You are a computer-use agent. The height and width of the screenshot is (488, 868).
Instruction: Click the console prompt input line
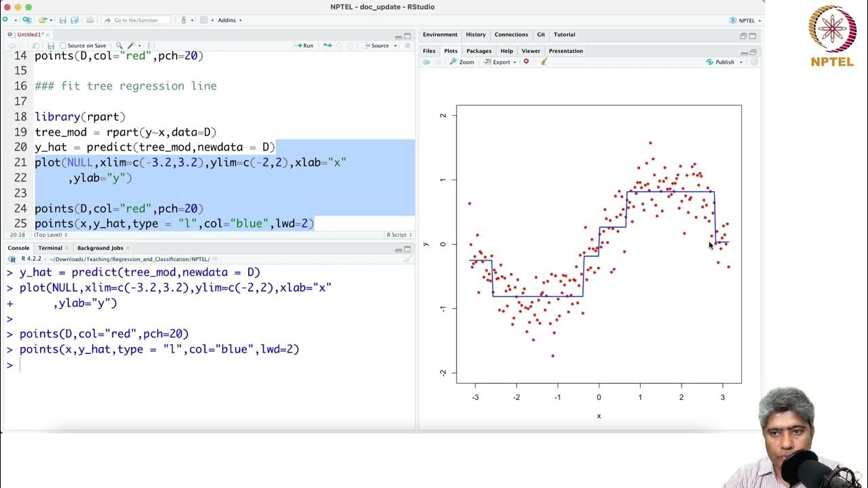209,365
